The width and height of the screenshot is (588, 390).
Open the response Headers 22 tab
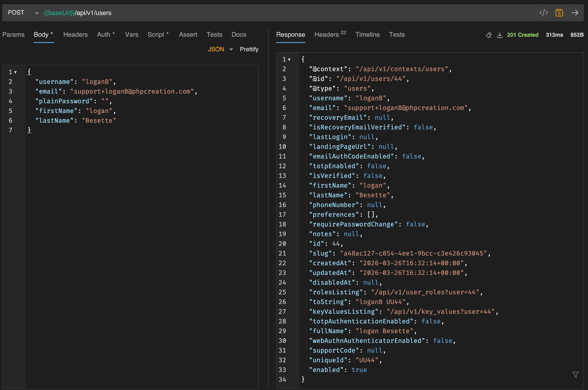tap(330, 34)
